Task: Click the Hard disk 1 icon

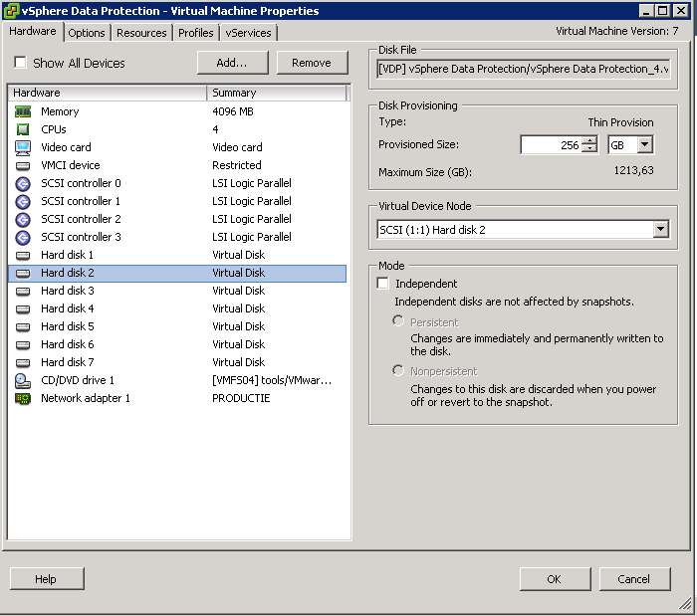Action: pyautogui.click(x=23, y=256)
